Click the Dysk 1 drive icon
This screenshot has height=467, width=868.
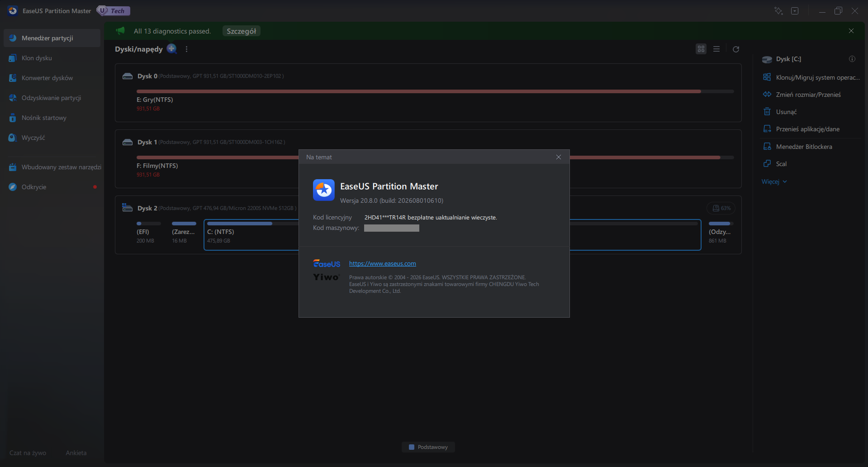tap(128, 142)
